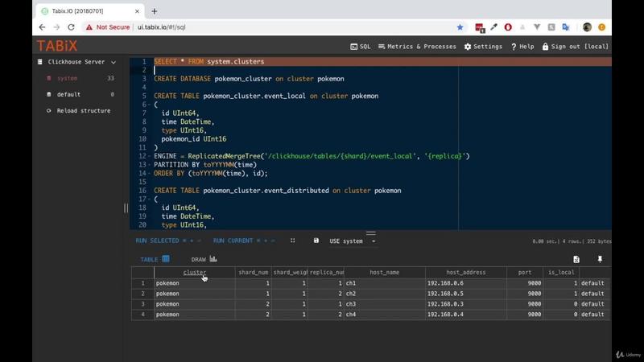The width and height of the screenshot is (644, 362).
Task: Click the 192.168.0.6 address cell
Action: click(x=466, y=283)
